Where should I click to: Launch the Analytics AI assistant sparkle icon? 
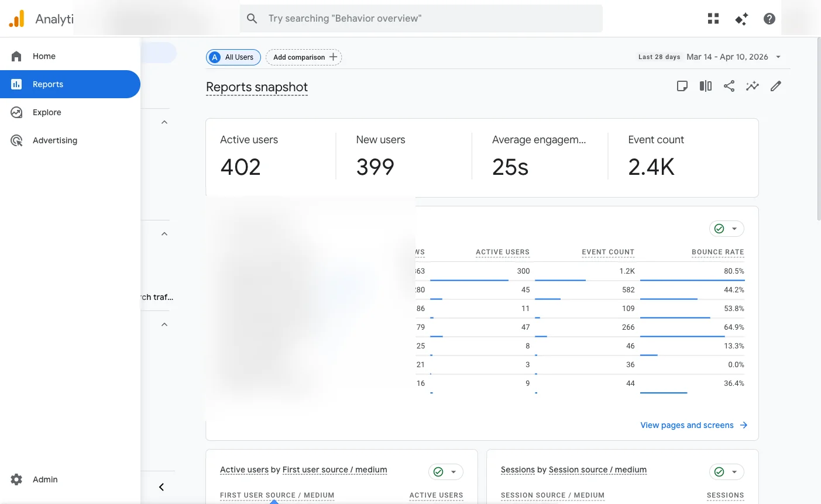(x=741, y=18)
